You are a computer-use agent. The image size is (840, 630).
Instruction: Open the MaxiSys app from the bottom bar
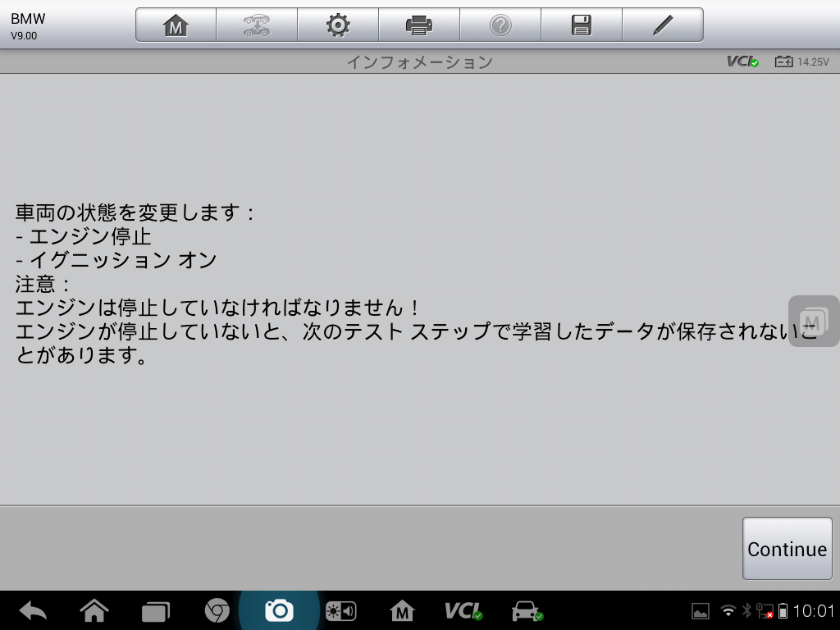click(402, 610)
